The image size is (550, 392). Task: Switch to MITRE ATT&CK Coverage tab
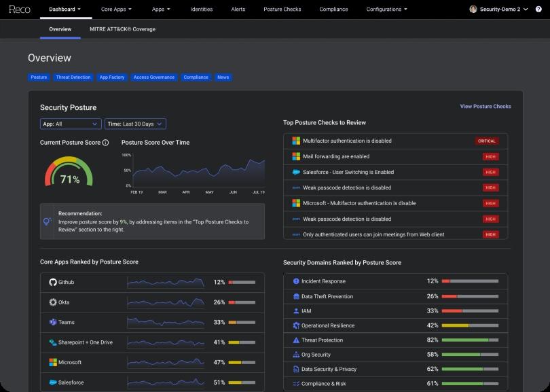pyautogui.click(x=122, y=29)
